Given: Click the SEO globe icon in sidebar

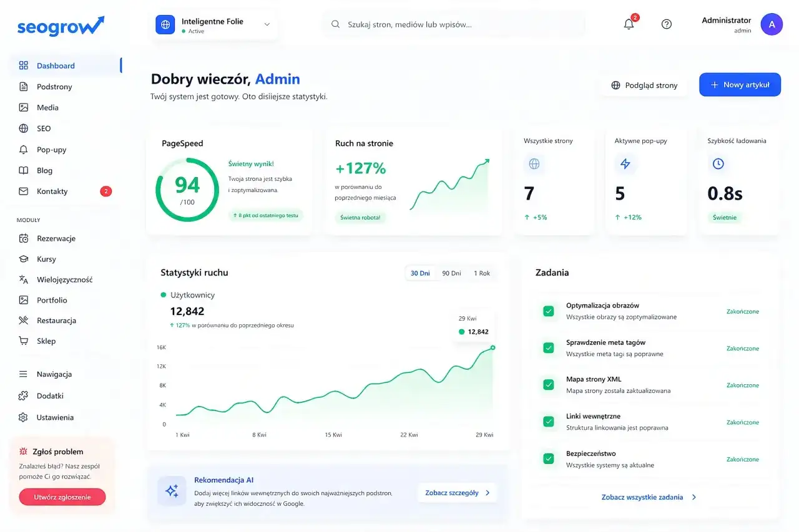Looking at the screenshot, I should click(24, 128).
